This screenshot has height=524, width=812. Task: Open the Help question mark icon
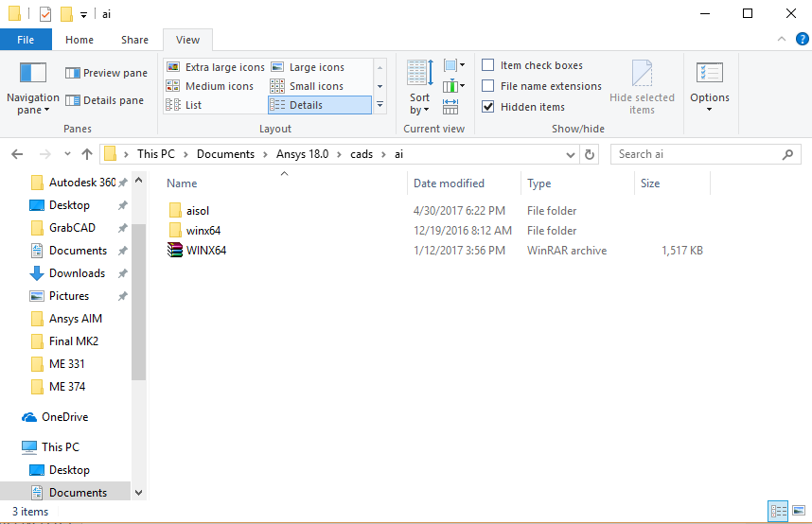coord(803,39)
